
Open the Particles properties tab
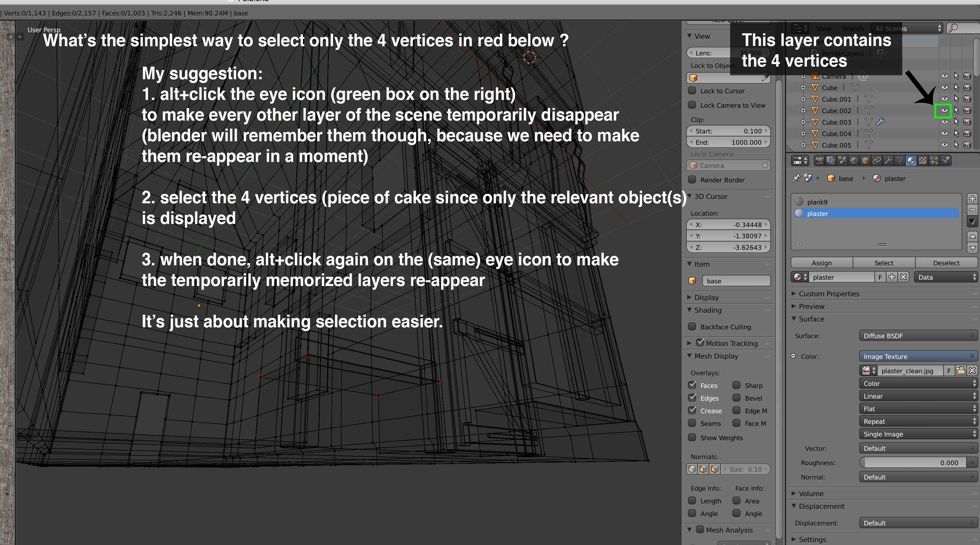click(x=934, y=161)
